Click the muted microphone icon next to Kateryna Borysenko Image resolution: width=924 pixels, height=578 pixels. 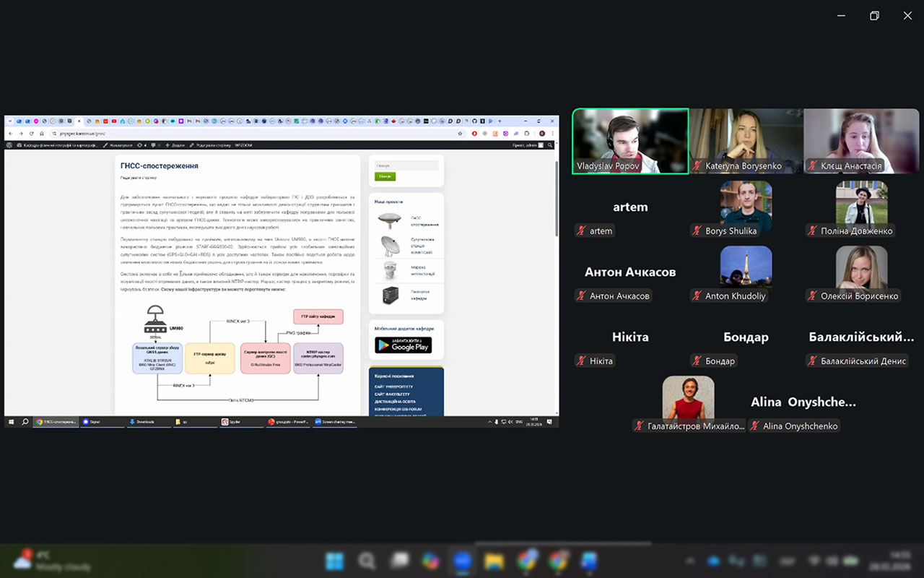click(x=697, y=166)
